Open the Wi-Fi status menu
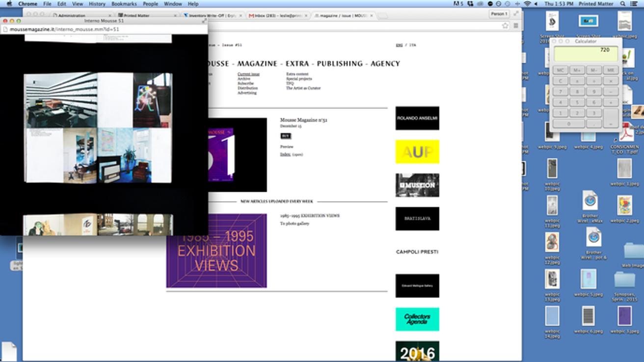 528,3
